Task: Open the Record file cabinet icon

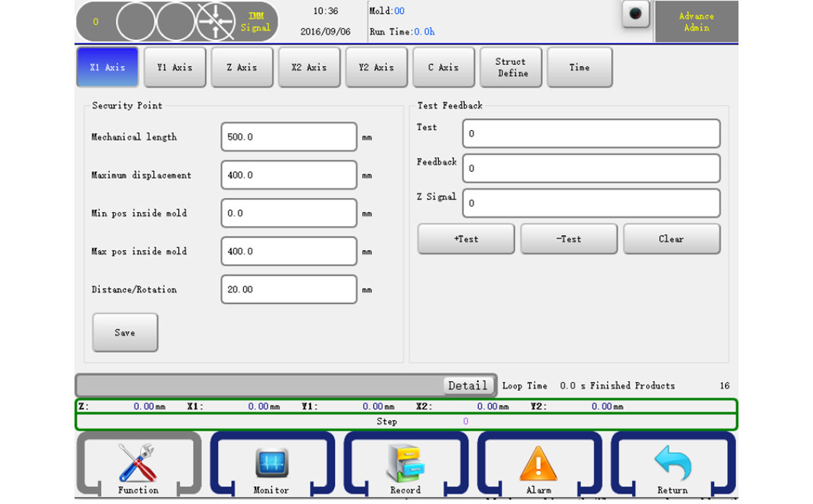Action: tap(405, 463)
